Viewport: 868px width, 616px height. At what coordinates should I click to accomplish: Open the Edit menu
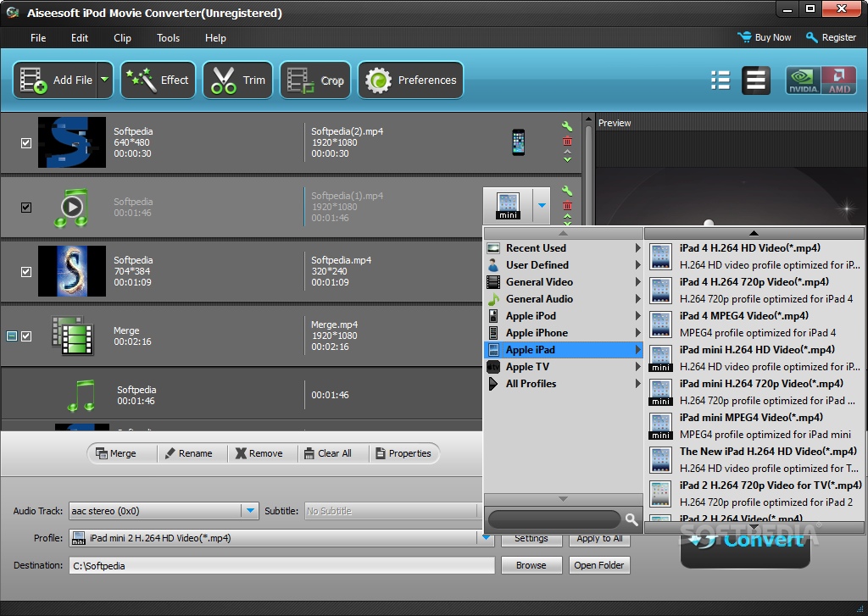(x=79, y=37)
